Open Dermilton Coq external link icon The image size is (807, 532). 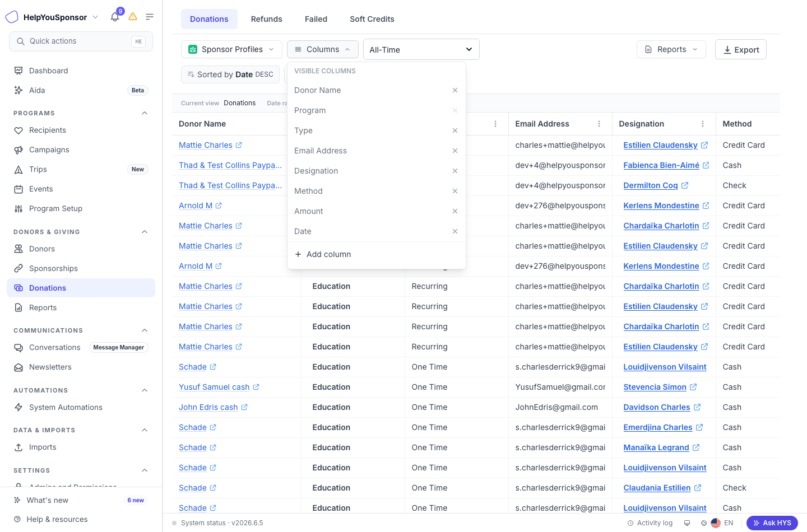click(685, 185)
